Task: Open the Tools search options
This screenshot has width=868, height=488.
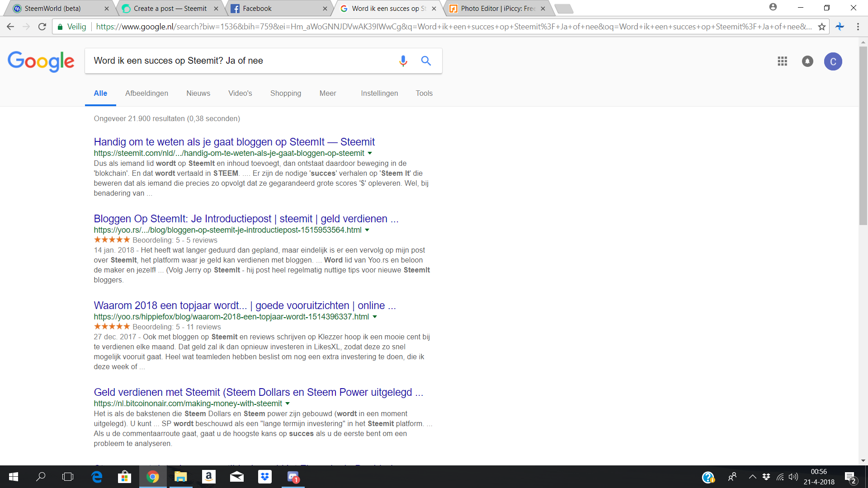Action: (x=424, y=93)
